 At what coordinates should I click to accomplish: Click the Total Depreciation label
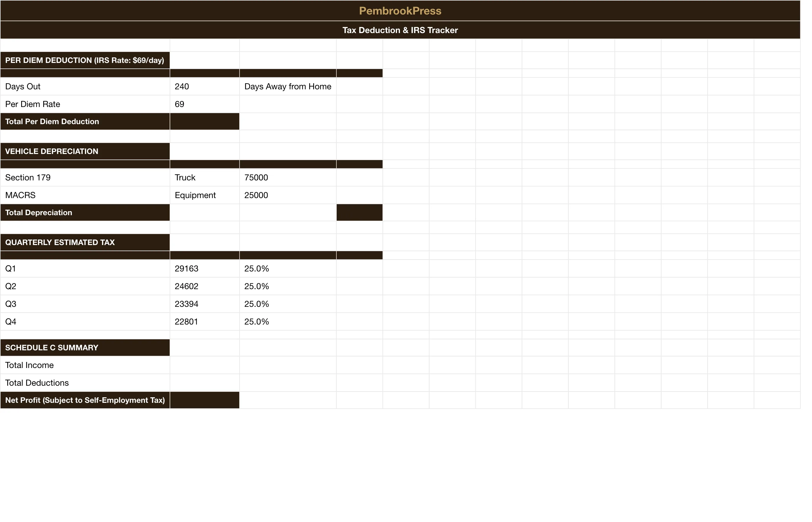tap(85, 213)
